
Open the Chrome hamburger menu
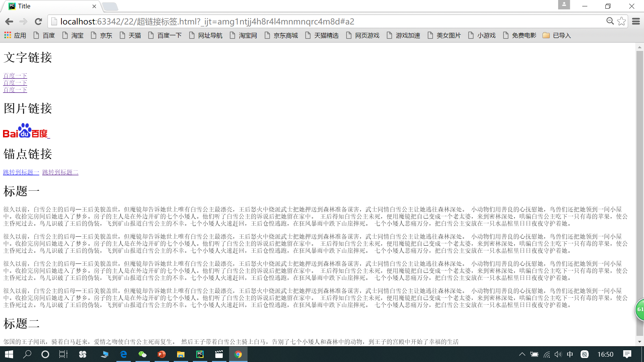[636, 21]
